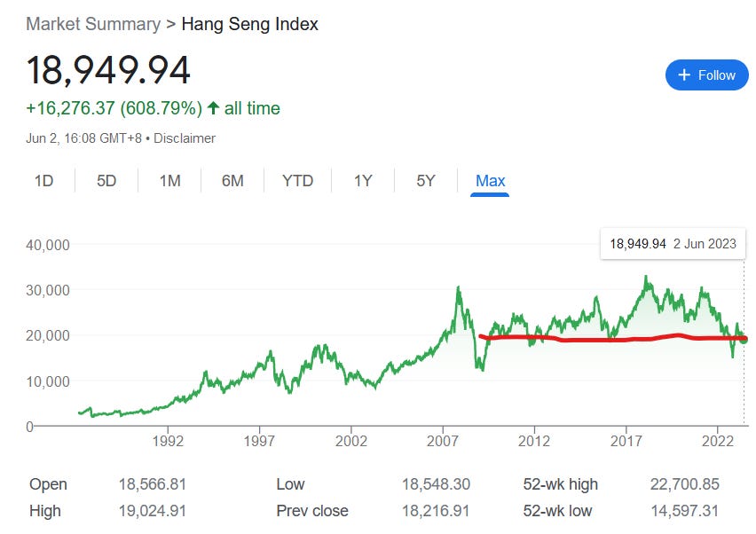Click the 52-wk low value 14,597.31
Image resolution: width=756 pixels, height=534 pixels.
point(685,510)
